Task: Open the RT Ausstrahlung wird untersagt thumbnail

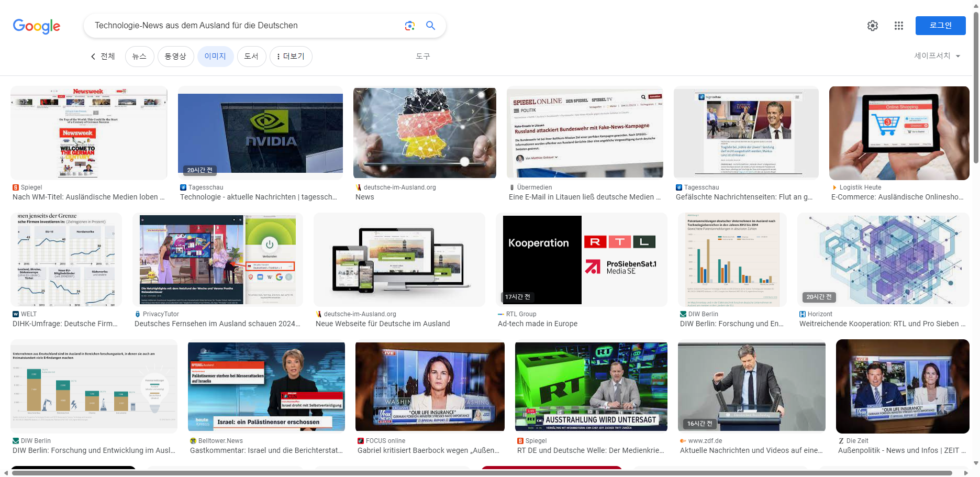Action: [x=591, y=386]
